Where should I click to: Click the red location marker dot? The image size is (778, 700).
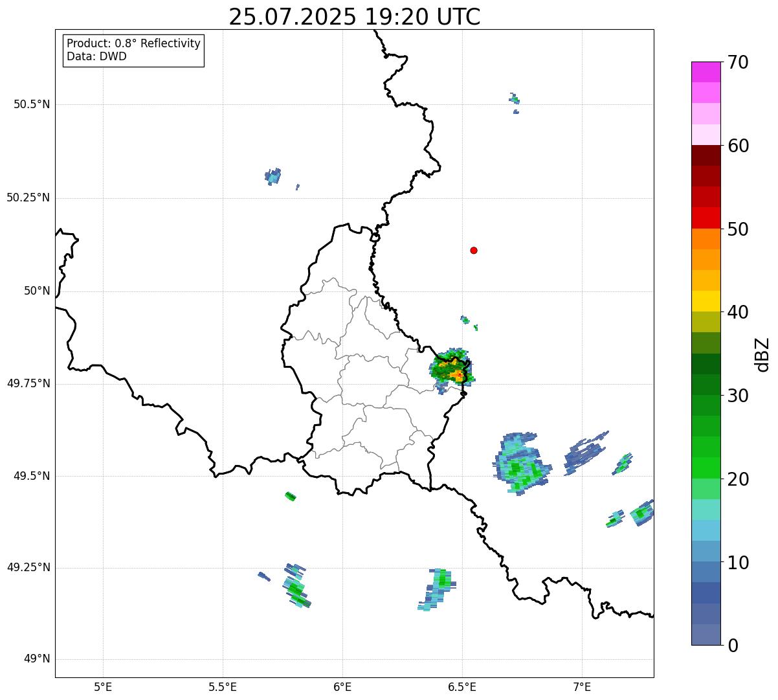pyautogui.click(x=474, y=250)
